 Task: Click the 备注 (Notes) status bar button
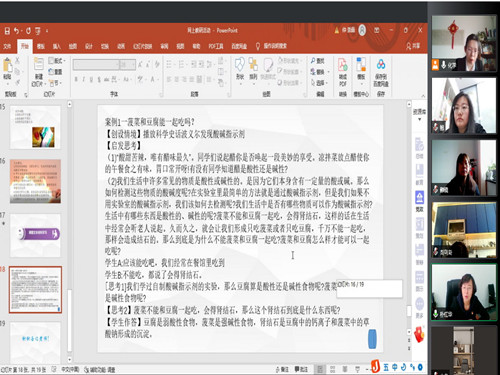[x=282, y=369]
